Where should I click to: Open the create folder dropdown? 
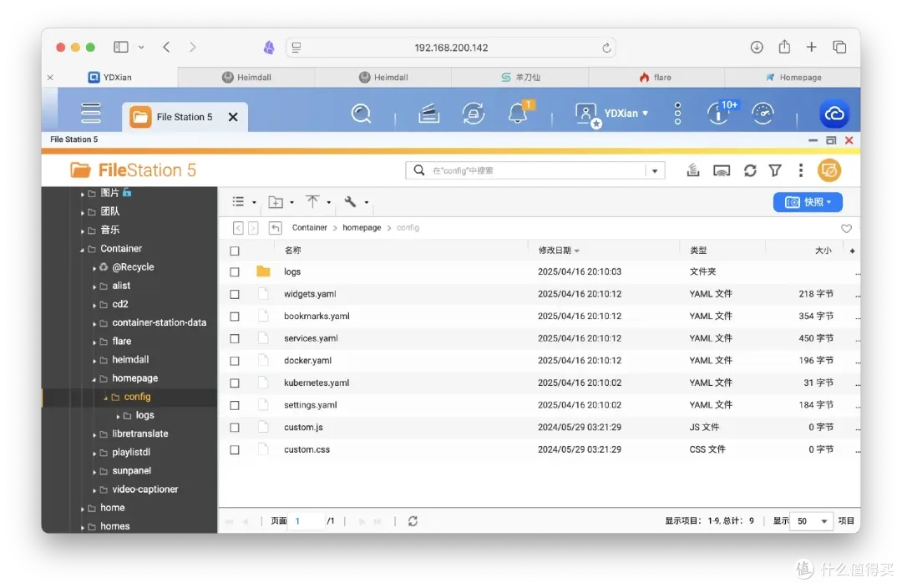[x=281, y=202]
